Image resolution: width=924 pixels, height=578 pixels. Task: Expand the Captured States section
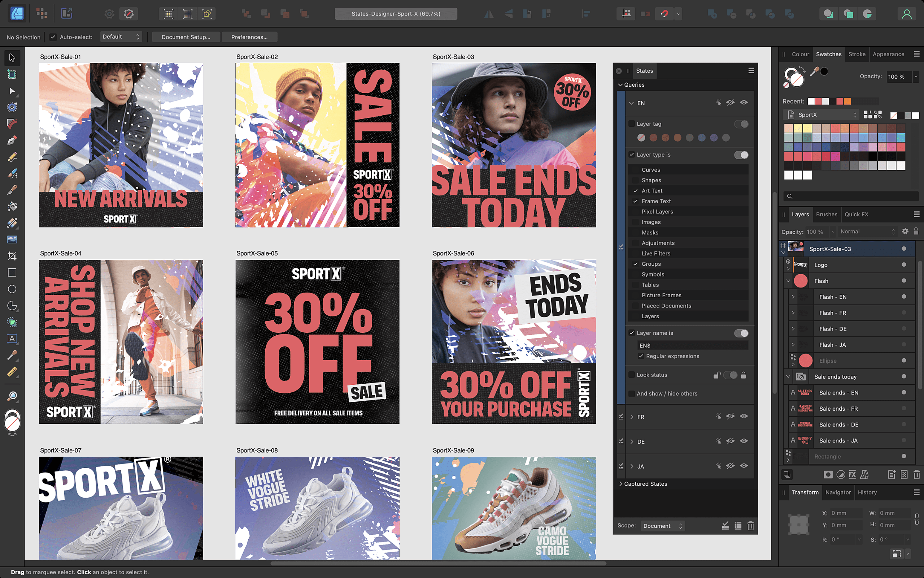620,484
